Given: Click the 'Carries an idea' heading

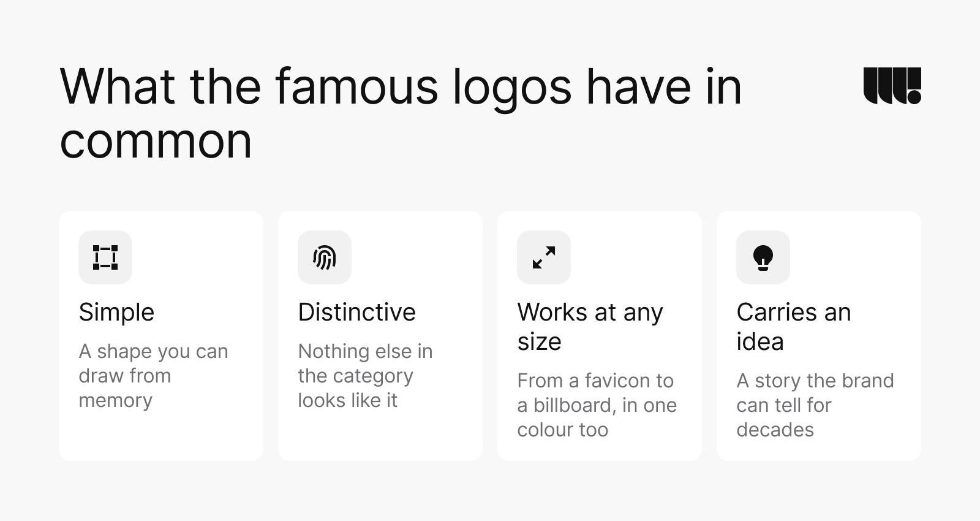Looking at the screenshot, I should pos(794,327).
